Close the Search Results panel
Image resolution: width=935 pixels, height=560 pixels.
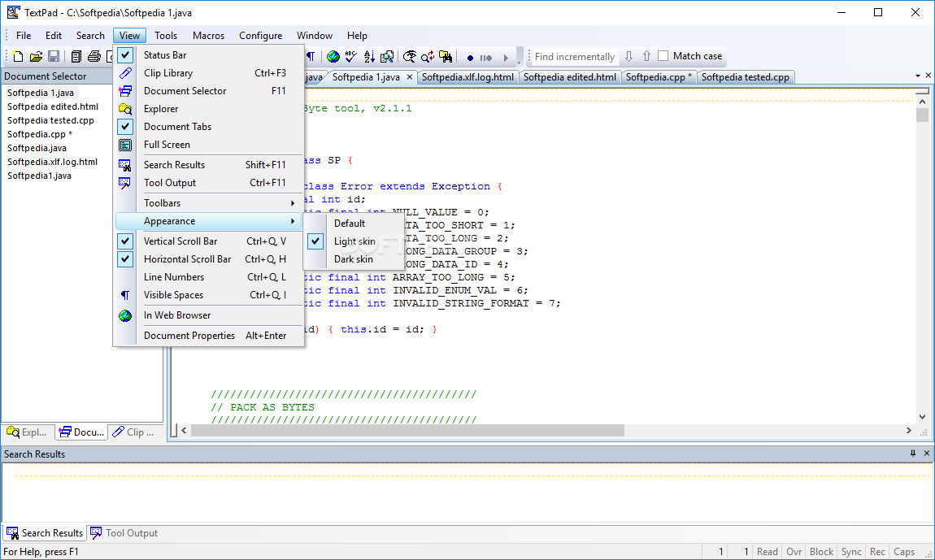(x=927, y=454)
